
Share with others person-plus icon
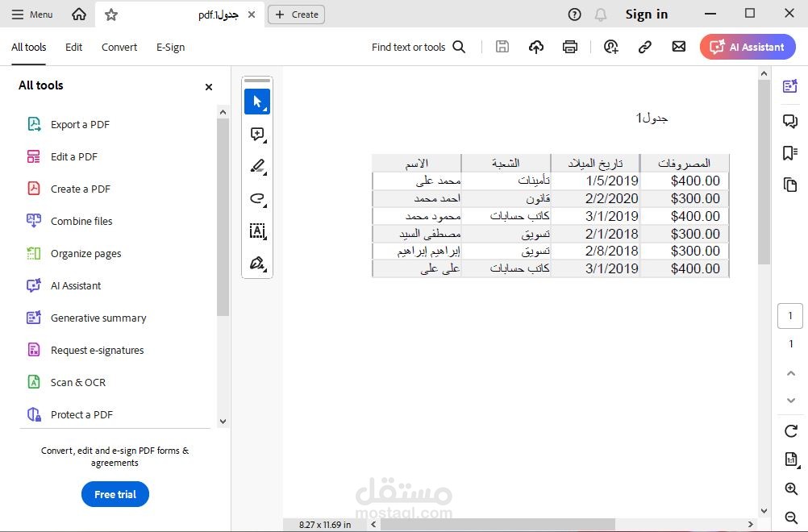[x=611, y=47]
